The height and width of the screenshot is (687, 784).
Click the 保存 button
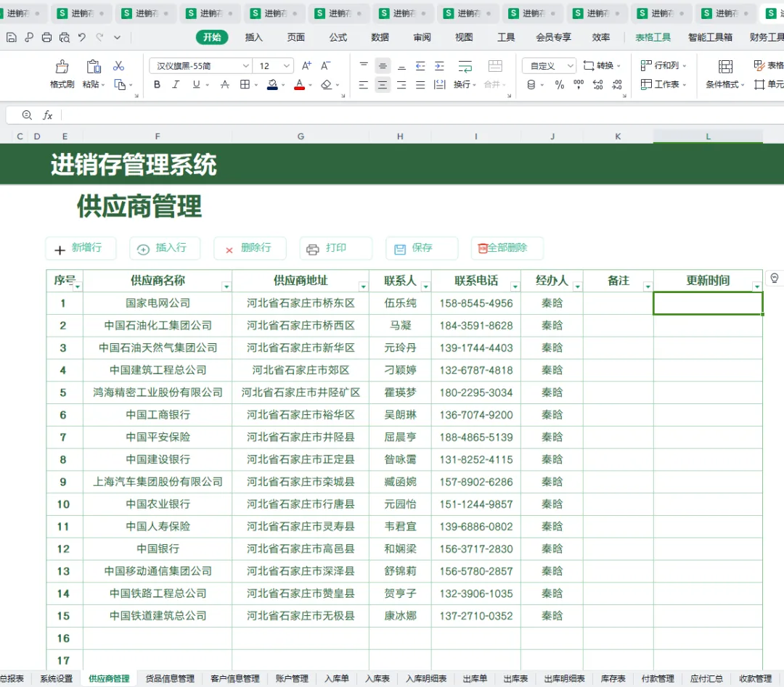pos(422,248)
